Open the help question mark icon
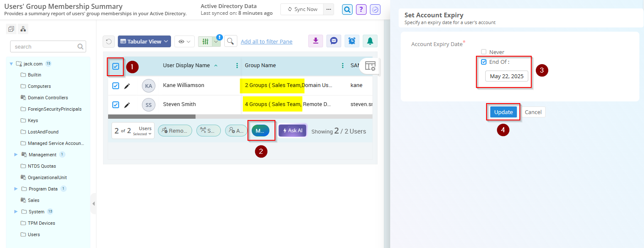 click(361, 9)
